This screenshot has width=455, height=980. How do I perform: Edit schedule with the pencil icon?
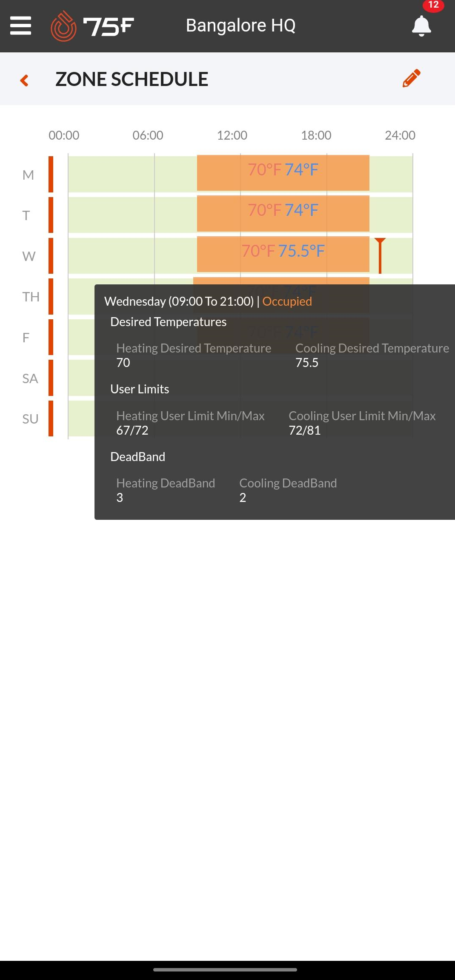pos(412,78)
